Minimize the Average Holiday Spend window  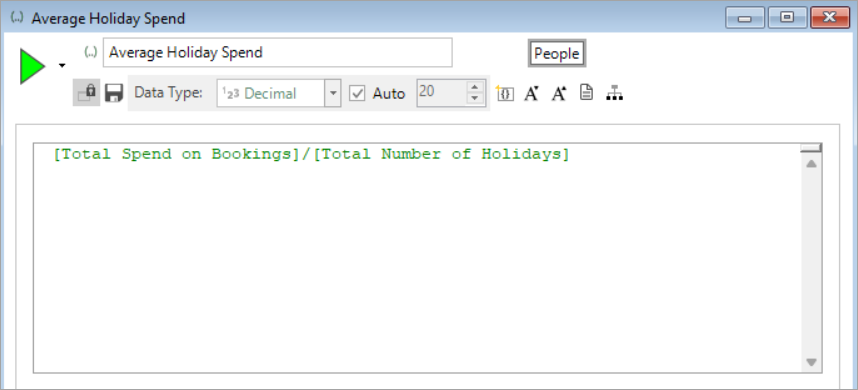tap(744, 18)
